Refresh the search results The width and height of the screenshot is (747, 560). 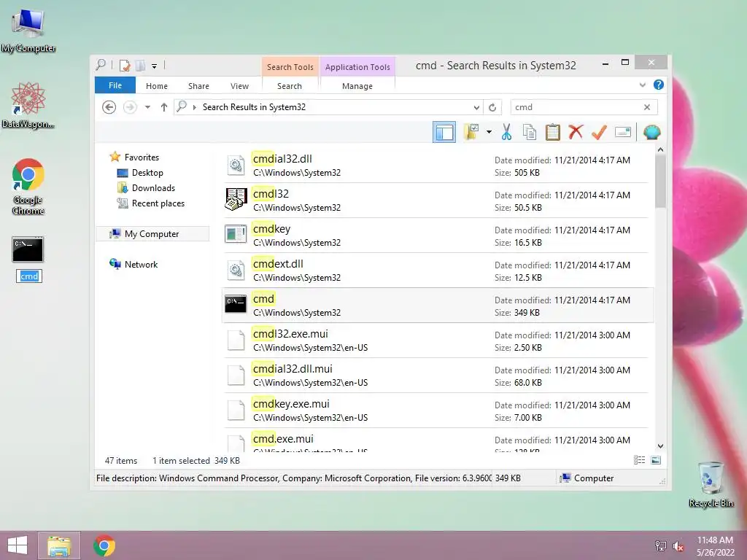click(x=492, y=108)
